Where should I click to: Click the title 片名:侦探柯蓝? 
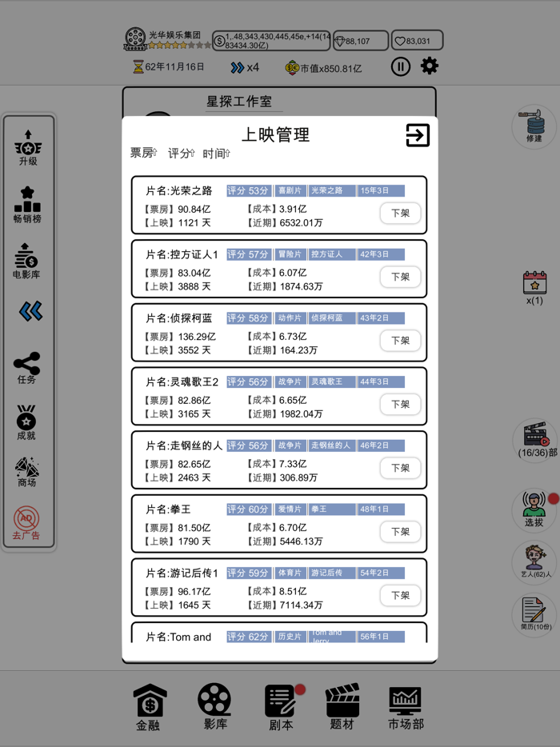pyautogui.click(x=178, y=318)
